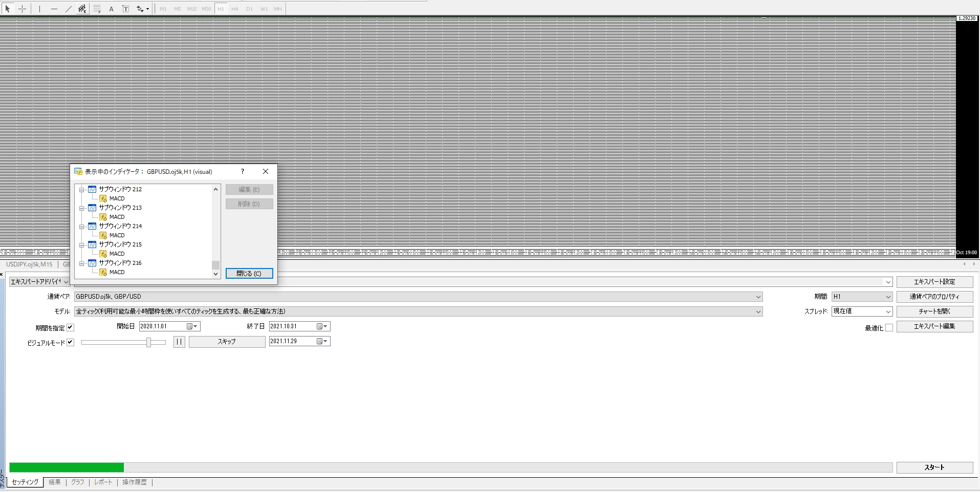Image resolution: width=980 pixels, height=492 pixels.
Task: Collapse the サブウィンドウ 214 tree node
Action: [x=81, y=226]
